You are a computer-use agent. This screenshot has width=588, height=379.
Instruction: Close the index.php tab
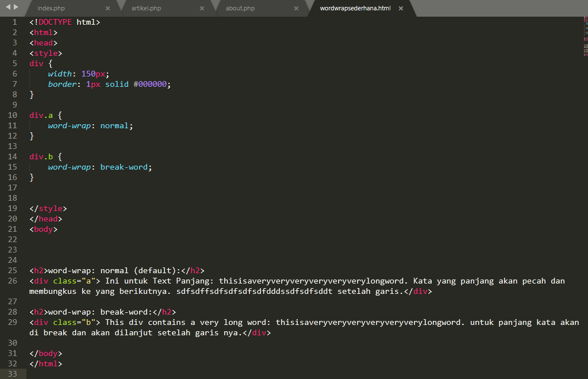click(108, 8)
